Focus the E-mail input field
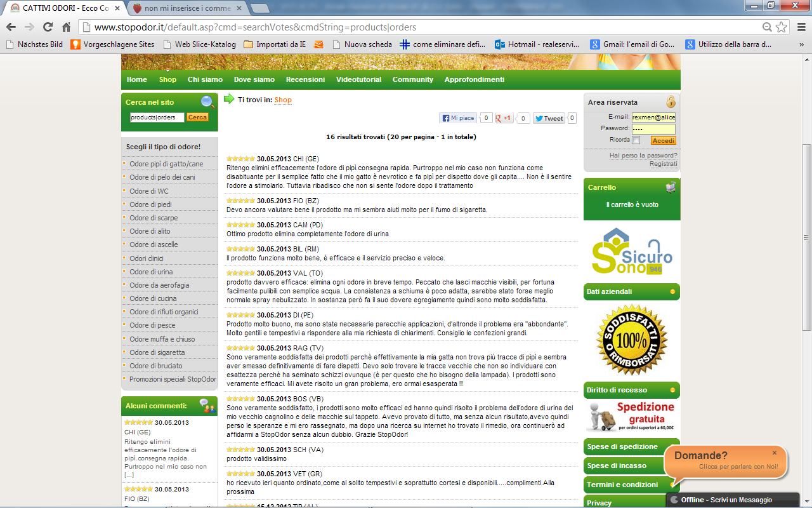 coord(653,117)
